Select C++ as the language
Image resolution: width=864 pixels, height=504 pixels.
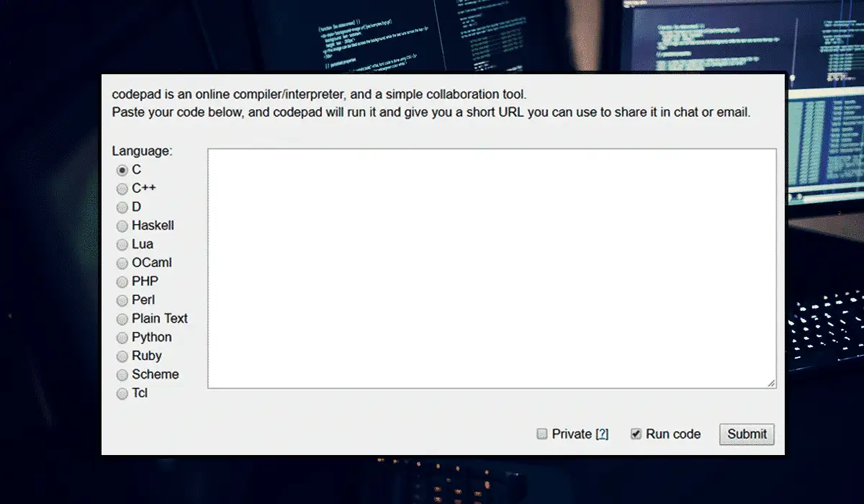pos(122,189)
